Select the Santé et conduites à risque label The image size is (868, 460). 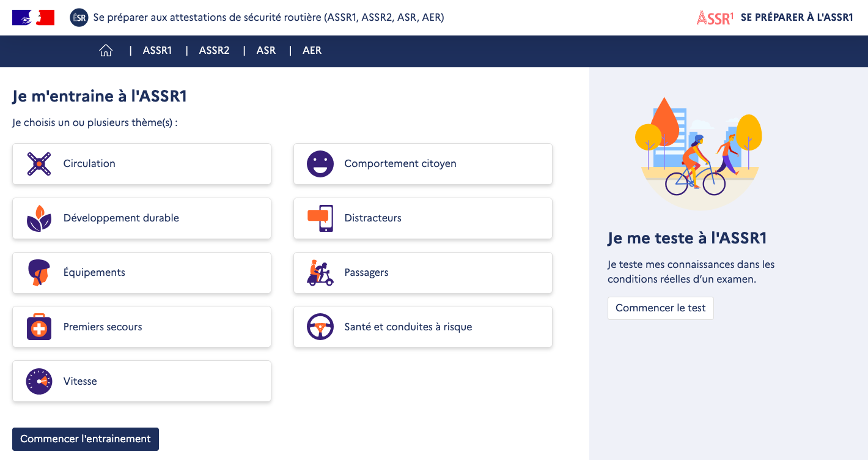pyautogui.click(x=408, y=327)
